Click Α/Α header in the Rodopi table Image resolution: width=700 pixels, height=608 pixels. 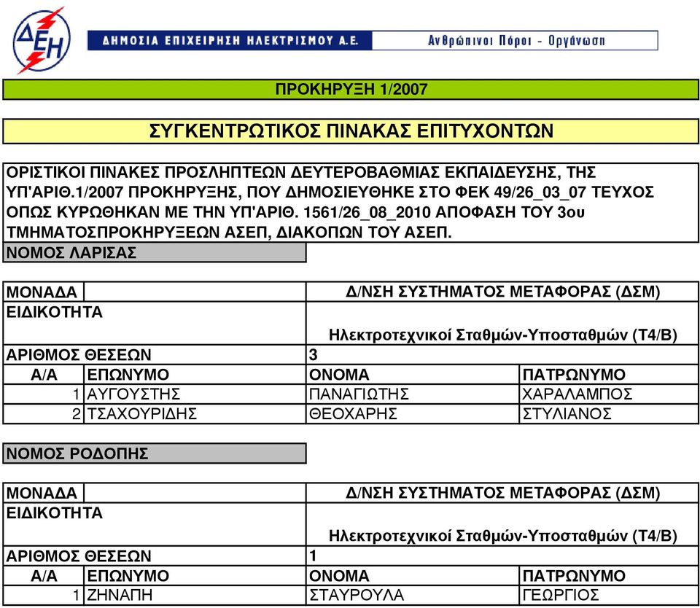pyautogui.click(x=44, y=576)
